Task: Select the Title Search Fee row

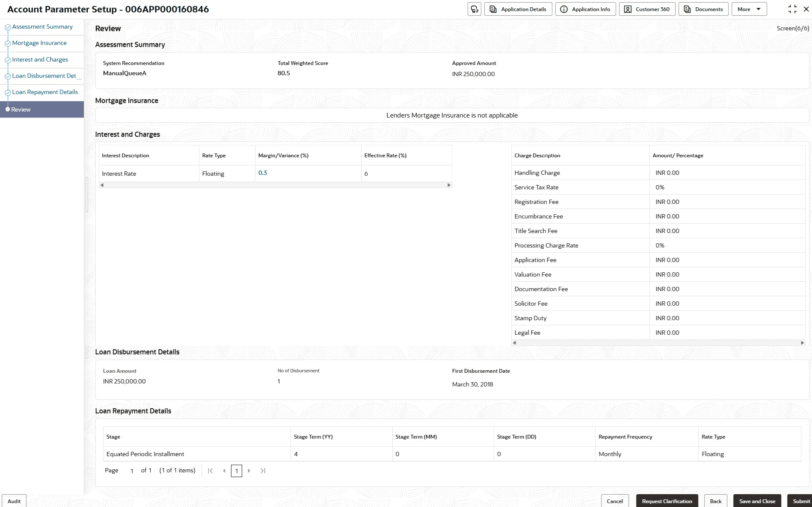Action: (x=658, y=231)
